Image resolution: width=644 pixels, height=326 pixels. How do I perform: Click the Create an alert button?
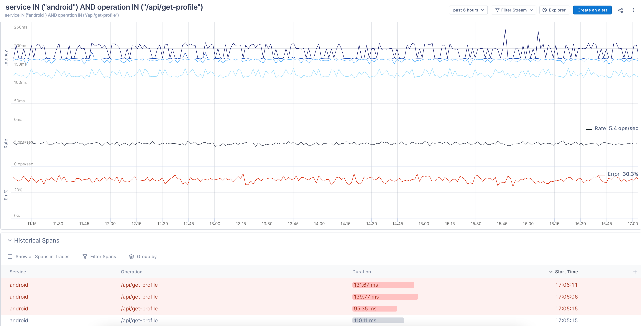coord(592,10)
